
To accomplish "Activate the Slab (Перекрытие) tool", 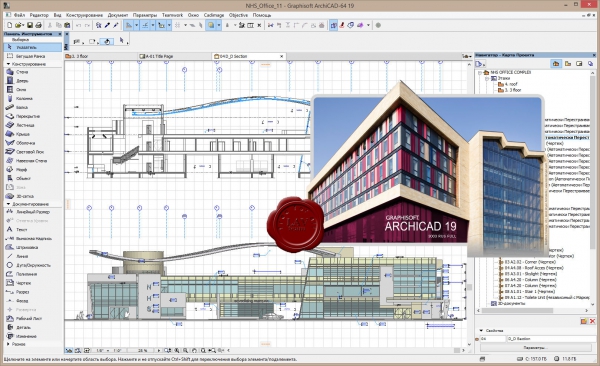I will (x=32, y=116).
